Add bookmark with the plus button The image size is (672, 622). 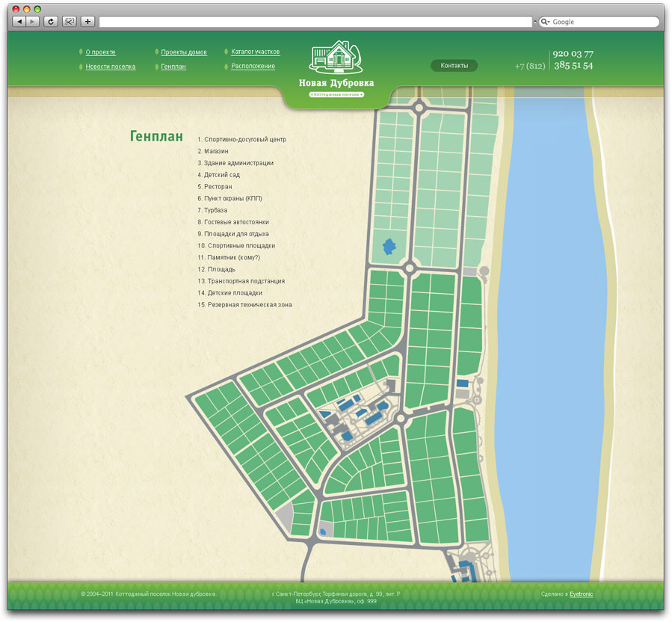(88, 22)
